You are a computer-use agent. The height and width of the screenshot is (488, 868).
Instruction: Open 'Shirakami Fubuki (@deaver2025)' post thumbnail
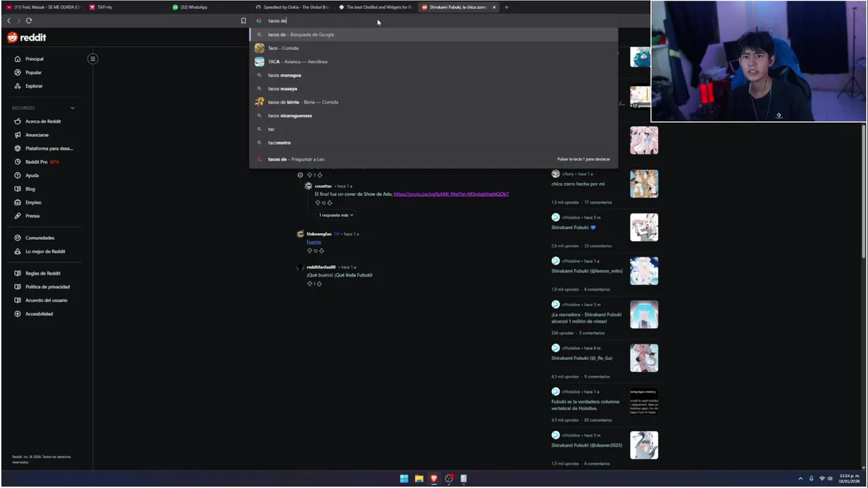pyautogui.click(x=644, y=445)
